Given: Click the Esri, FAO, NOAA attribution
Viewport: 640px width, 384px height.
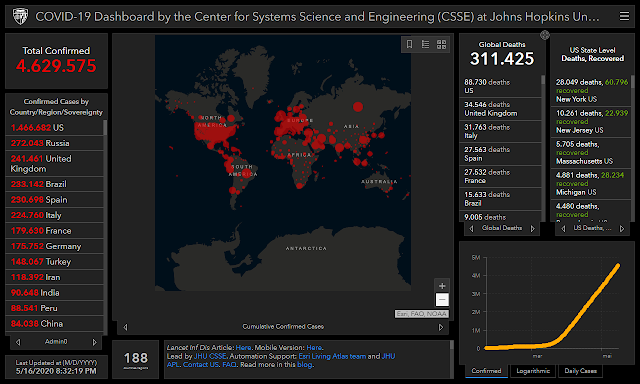Looking at the screenshot, I should click(x=422, y=314).
